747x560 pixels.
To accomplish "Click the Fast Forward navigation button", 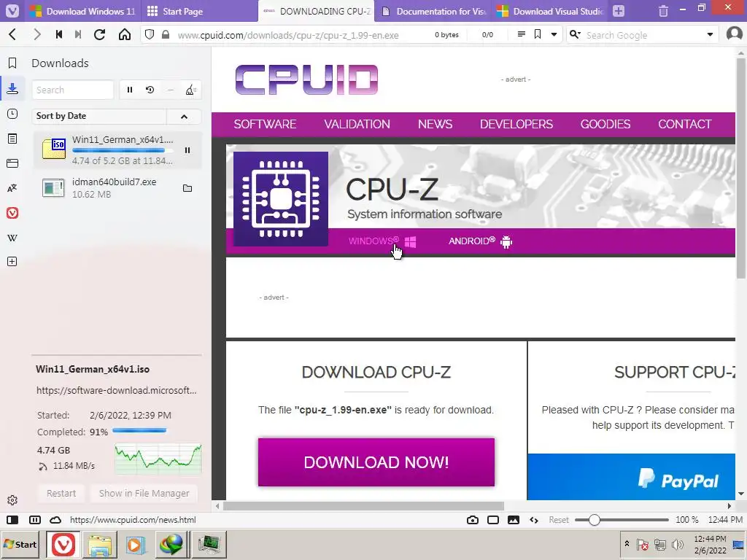I will click(78, 35).
